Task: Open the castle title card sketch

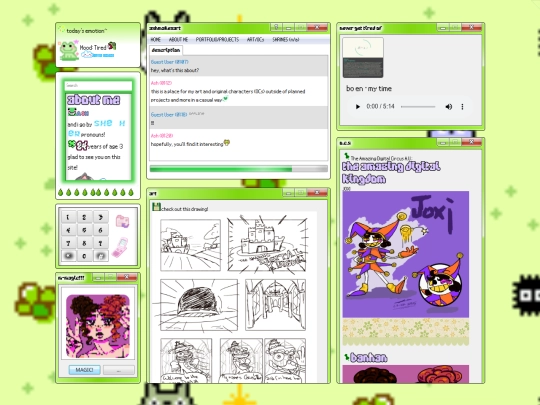Action: coord(268,244)
